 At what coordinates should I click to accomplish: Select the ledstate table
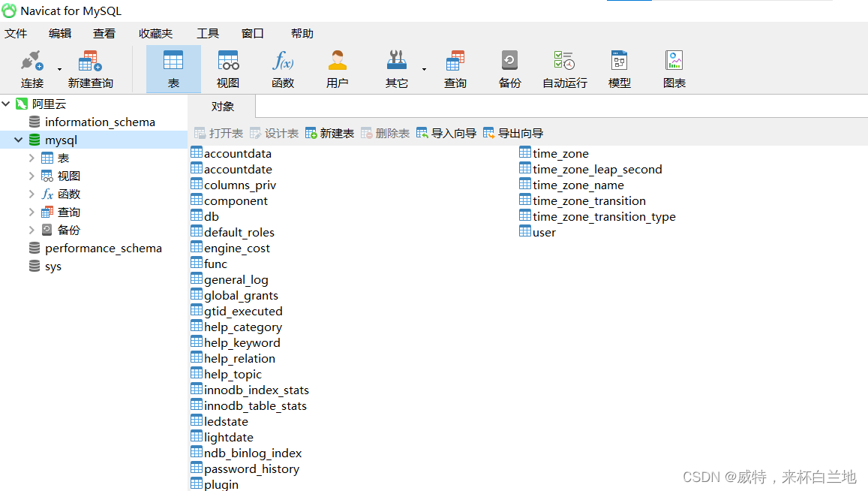[220, 422]
